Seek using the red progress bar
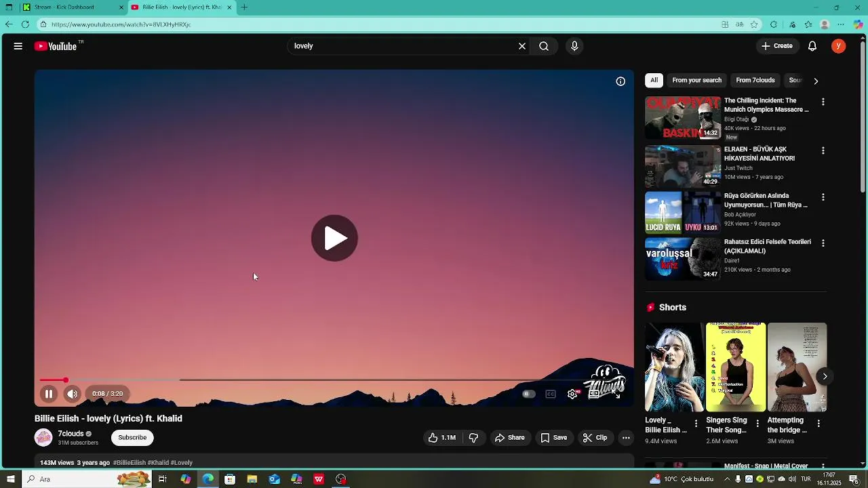The image size is (868, 488). point(334,380)
